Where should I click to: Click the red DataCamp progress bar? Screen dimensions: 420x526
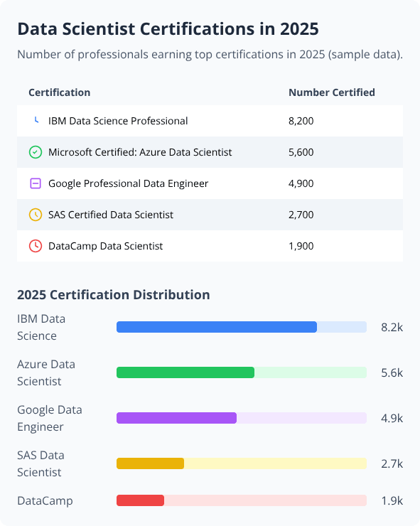242,500
